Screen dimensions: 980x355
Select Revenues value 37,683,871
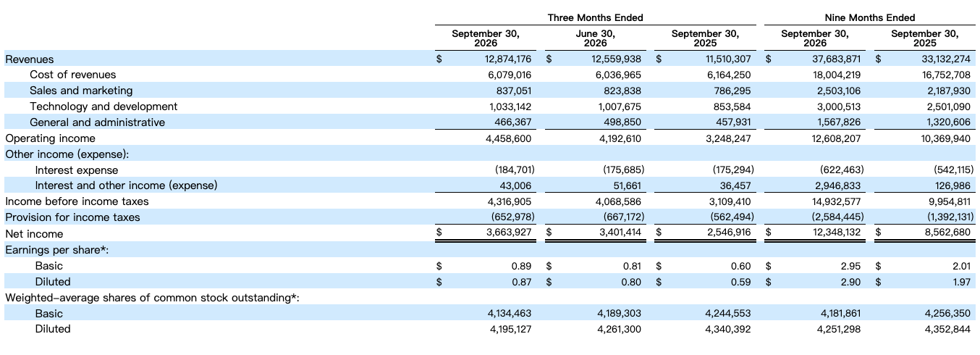tap(837, 59)
